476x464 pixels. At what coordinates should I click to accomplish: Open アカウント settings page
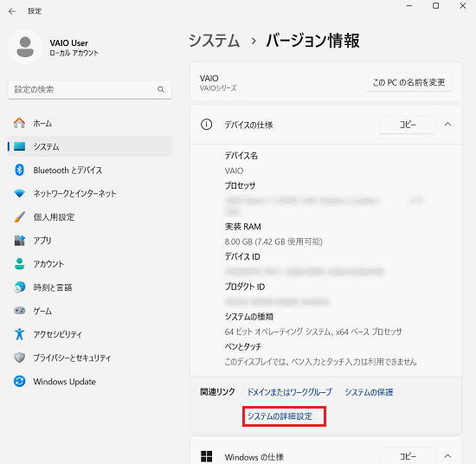[89, 263]
